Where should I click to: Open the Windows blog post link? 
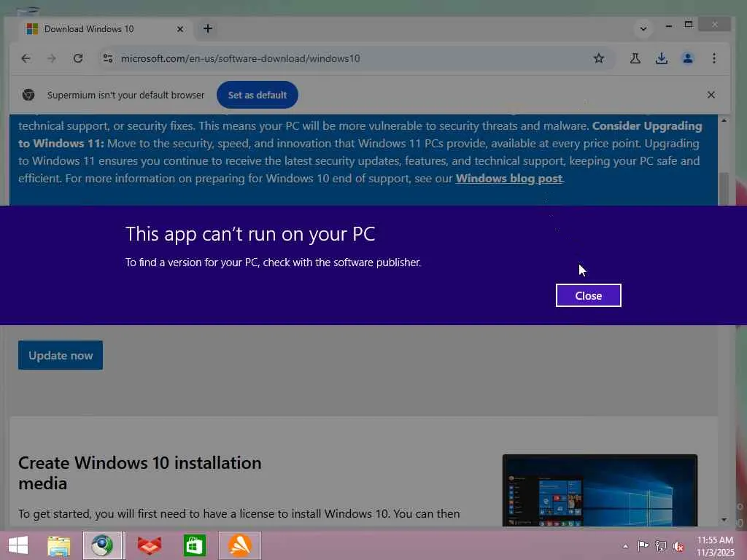(x=508, y=179)
